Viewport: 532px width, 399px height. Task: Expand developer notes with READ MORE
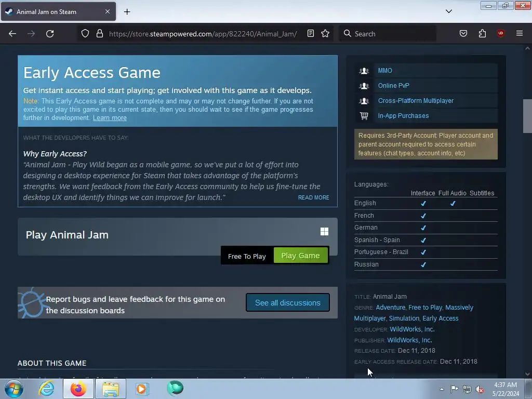point(313,197)
